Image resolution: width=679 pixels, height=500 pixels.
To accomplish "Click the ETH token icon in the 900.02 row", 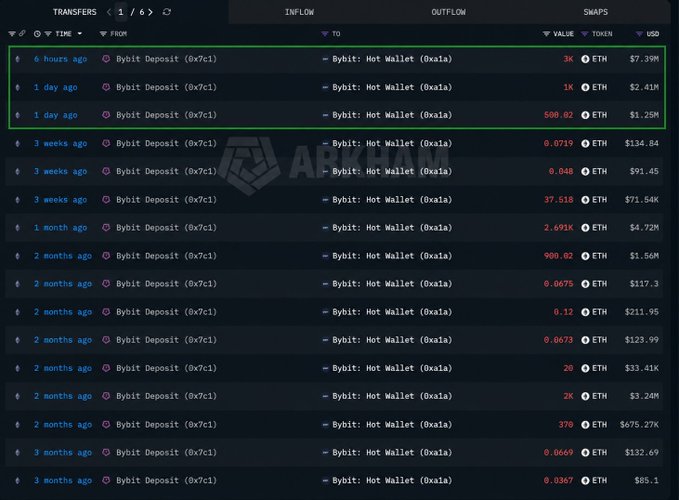I will 585,256.
